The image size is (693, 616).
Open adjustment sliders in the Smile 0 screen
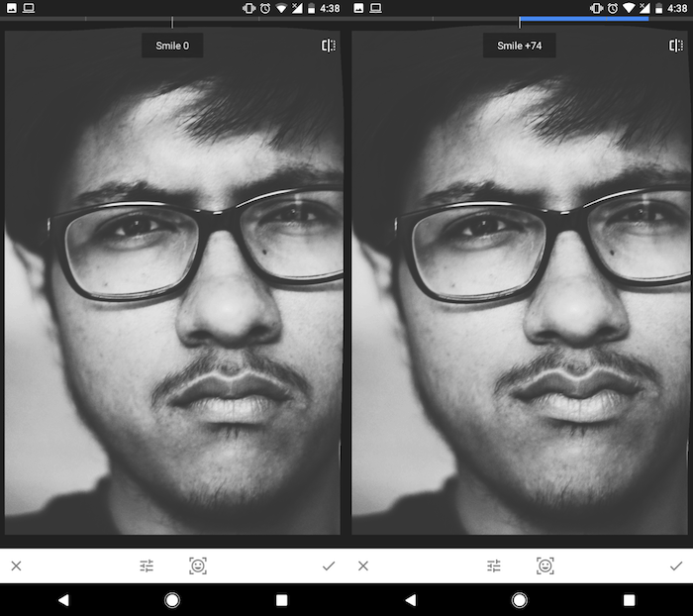147,566
